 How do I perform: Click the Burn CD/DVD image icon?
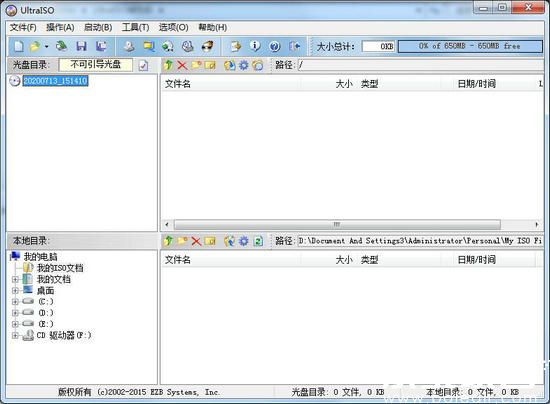[x=207, y=46]
